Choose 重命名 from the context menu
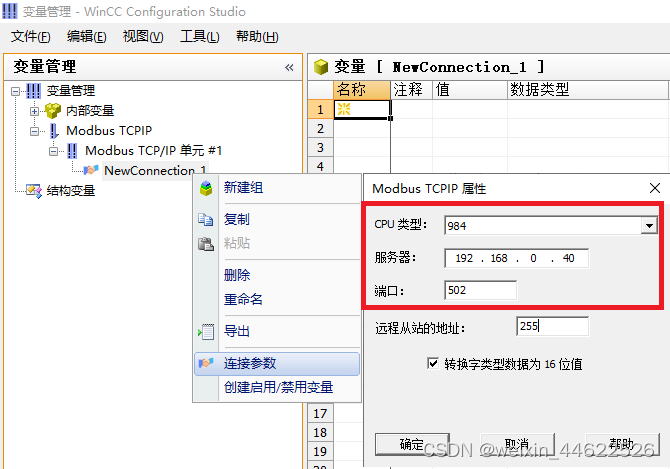670x469 pixels. [277, 299]
